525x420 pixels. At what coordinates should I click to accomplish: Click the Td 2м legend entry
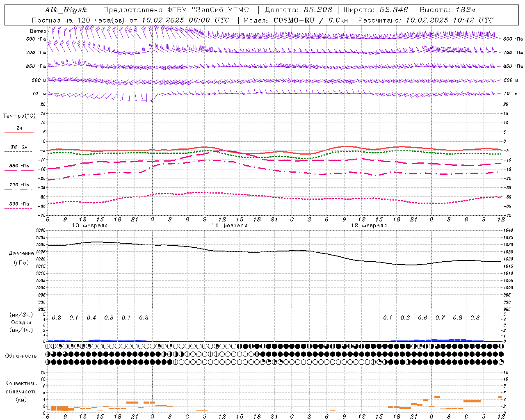[19, 147]
